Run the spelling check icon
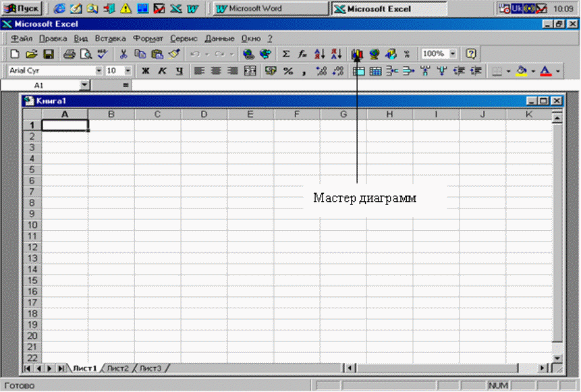This screenshot has width=581, height=392. (x=103, y=54)
